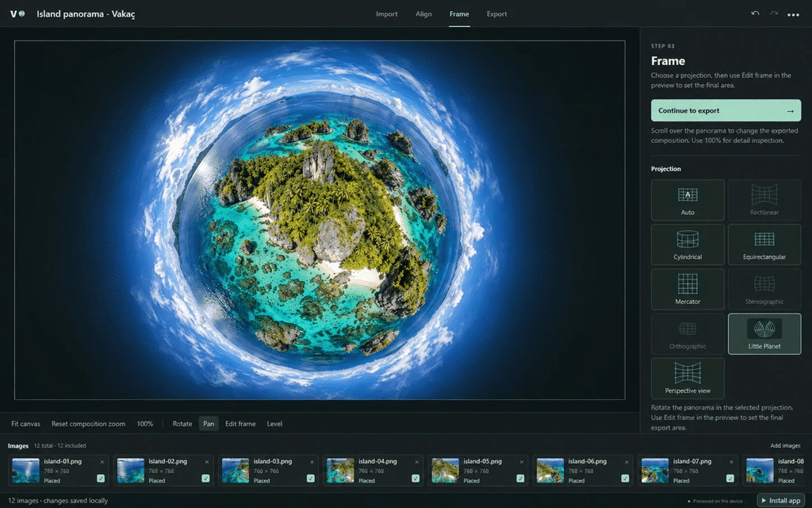Toggle island-04.png include checkbox
Viewport: 812px width, 508px height.
pyautogui.click(x=416, y=479)
